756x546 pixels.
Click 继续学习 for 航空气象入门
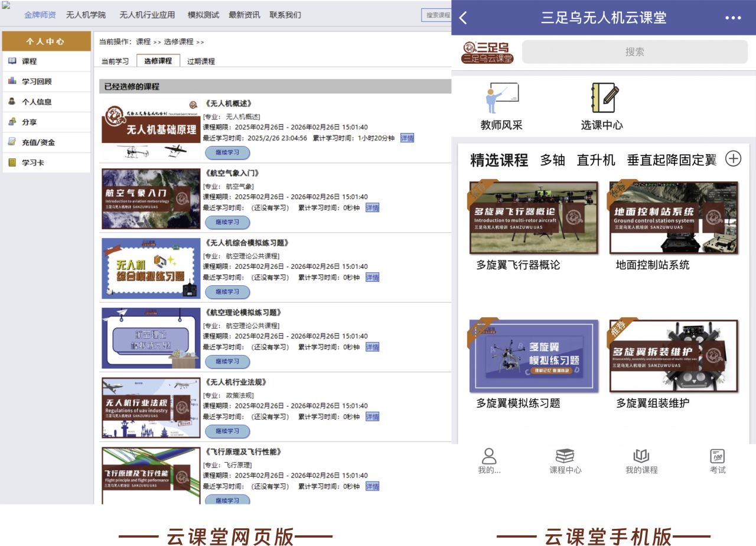tap(227, 222)
